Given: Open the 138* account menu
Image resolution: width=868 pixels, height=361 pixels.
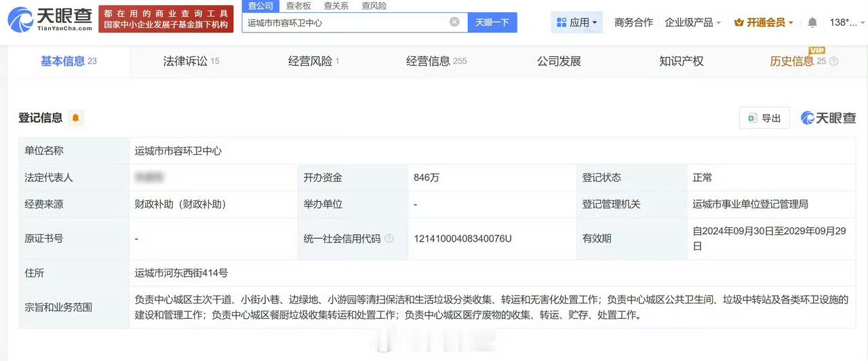Looking at the screenshot, I should tap(846, 22).
